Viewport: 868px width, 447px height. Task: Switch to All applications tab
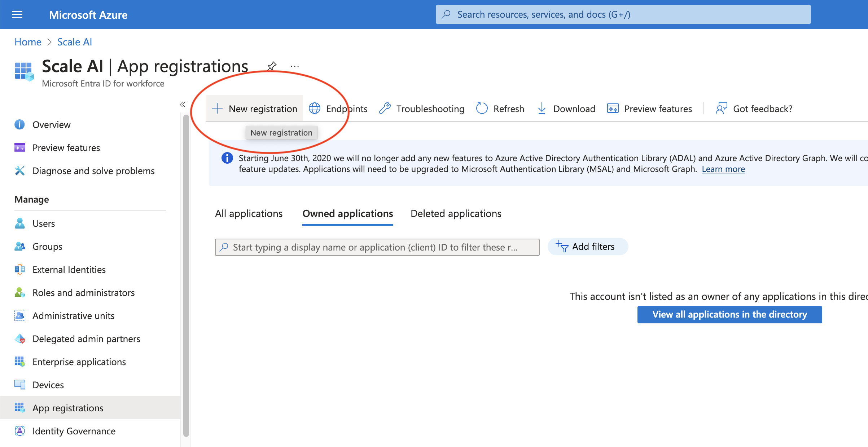coord(249,213)
